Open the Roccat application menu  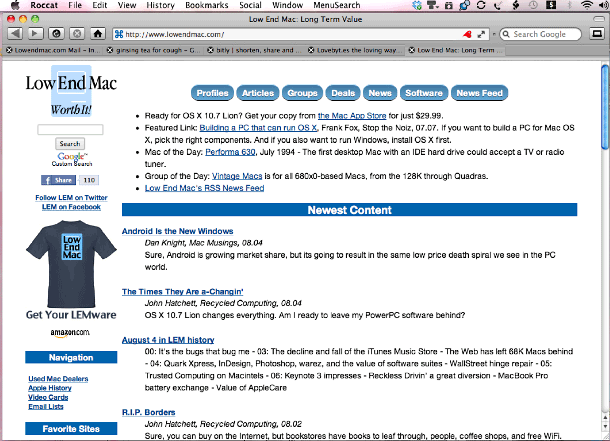[44, 5]
